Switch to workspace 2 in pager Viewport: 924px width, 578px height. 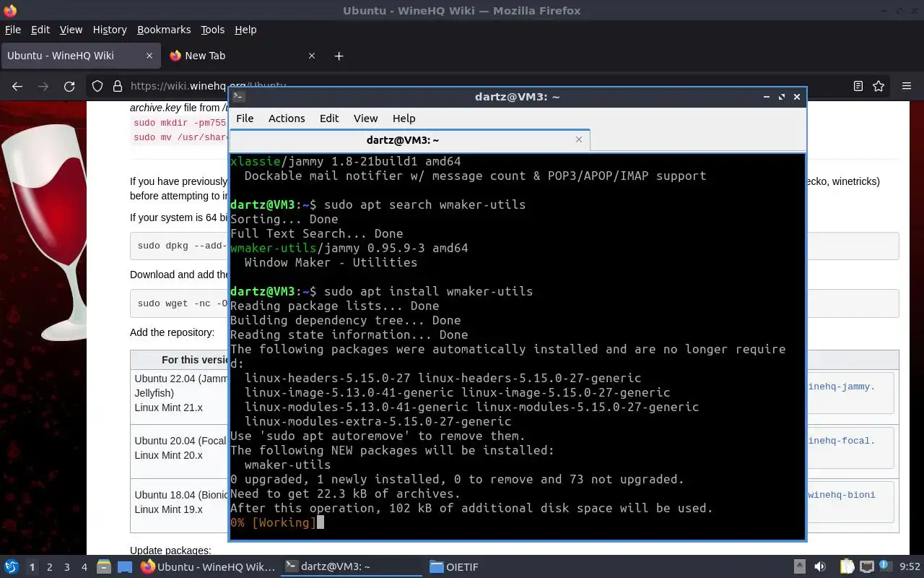pyautogui.click(x=50, y=567)
